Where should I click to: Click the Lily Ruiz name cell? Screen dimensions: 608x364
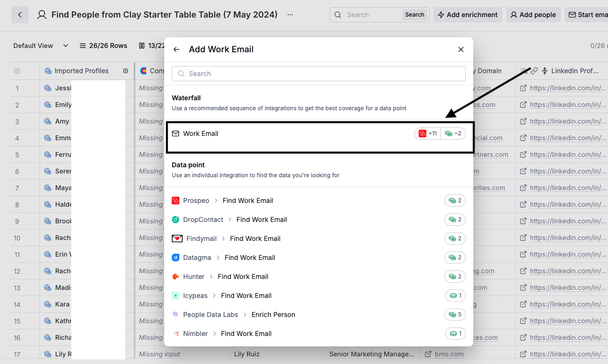[x=278, y=354]
